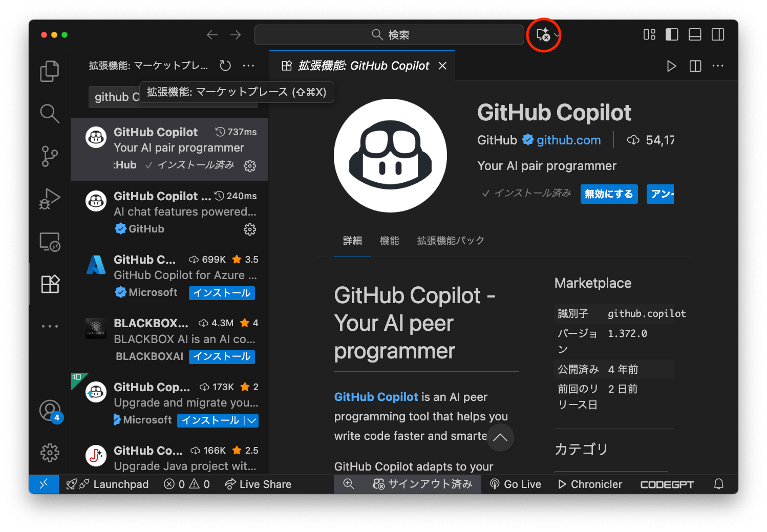Open the Explorer view in the activity bar
767x532 pixels.
click(x=50, y=71)
